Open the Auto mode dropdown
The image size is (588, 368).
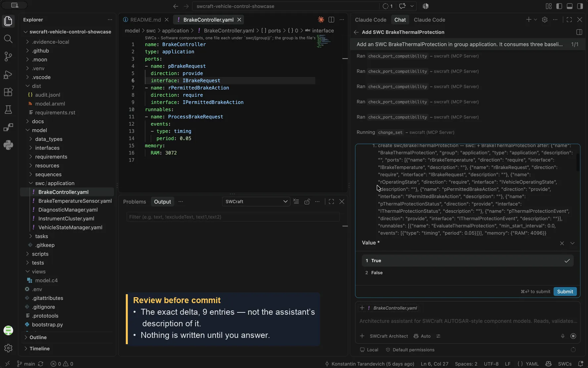(x=422, y=336)
